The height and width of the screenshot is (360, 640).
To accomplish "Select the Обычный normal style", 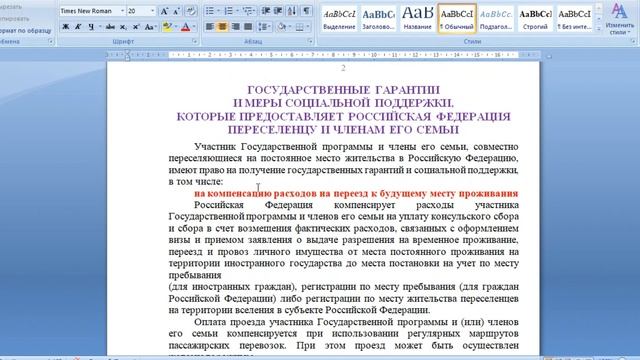I will tap(457, 19).
